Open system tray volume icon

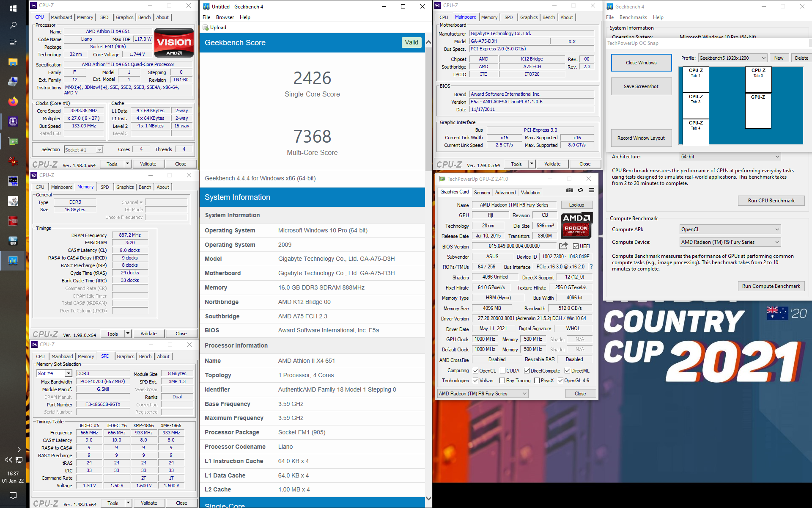8,460
